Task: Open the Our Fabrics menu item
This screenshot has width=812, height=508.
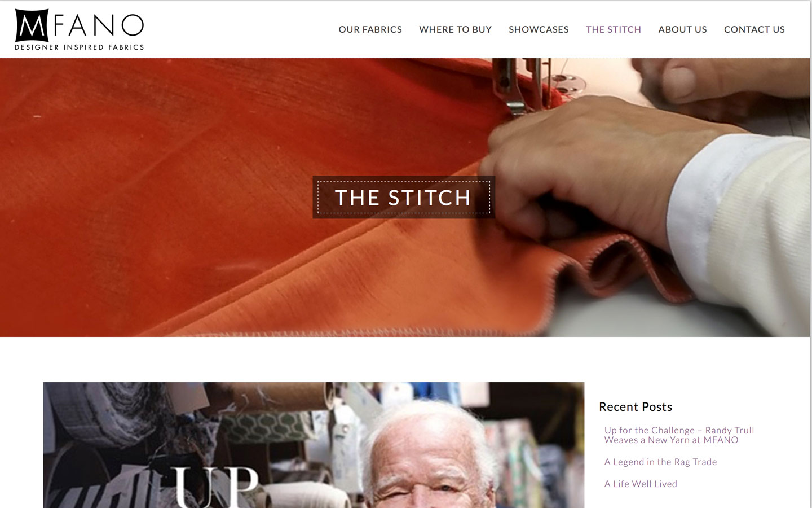Action: 370,29
